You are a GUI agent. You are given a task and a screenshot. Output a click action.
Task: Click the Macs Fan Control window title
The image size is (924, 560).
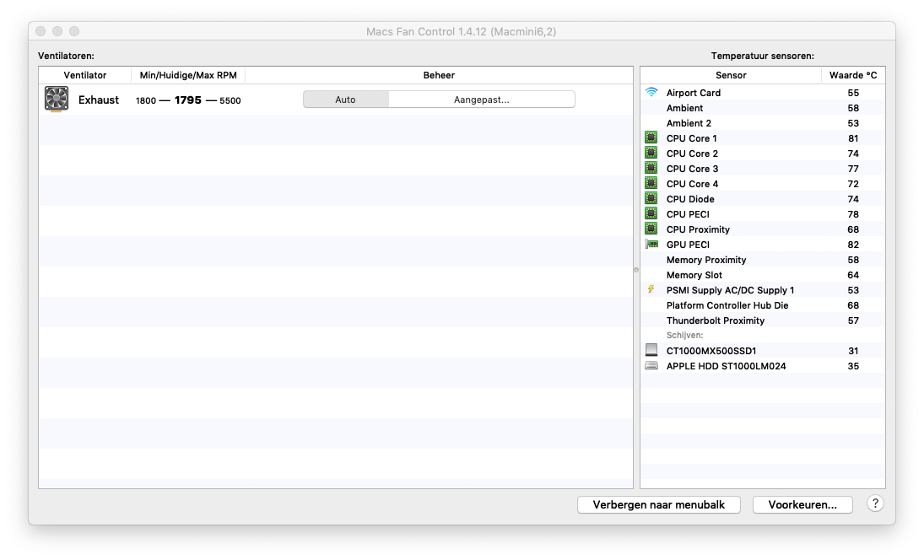click(x=461, y=31)
